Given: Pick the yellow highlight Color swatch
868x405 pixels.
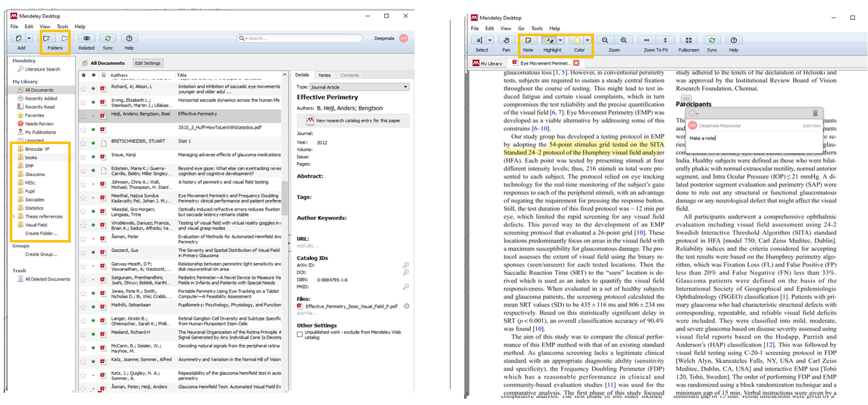Looking at the screenshot, I should click(576, 41).
